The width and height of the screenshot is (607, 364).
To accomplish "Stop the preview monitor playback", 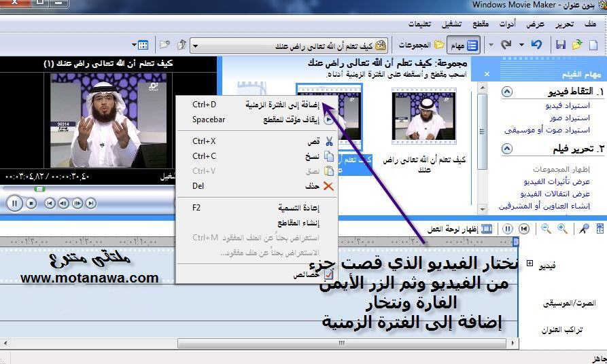I will click(31, 204).
